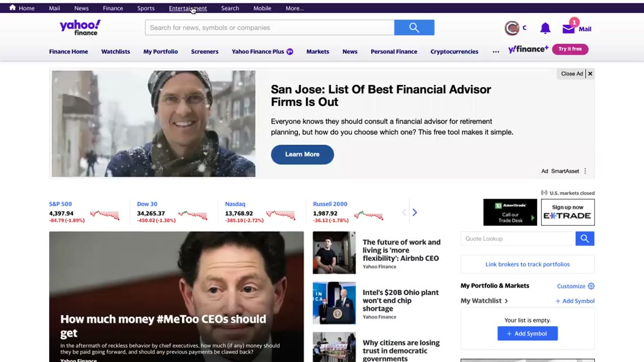Click the Quote Lookup search icon
The height and width of the screenshot is (362, 644).
tap(585, 239)
